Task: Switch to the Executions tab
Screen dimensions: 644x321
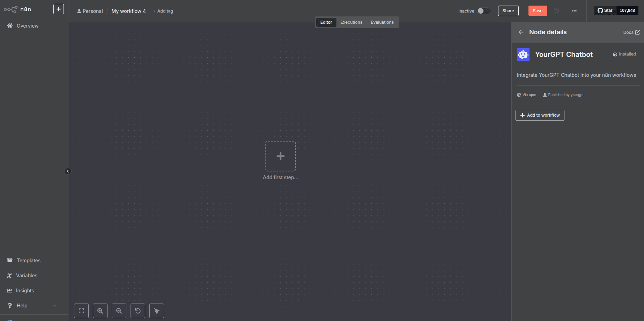Action: 351,22
